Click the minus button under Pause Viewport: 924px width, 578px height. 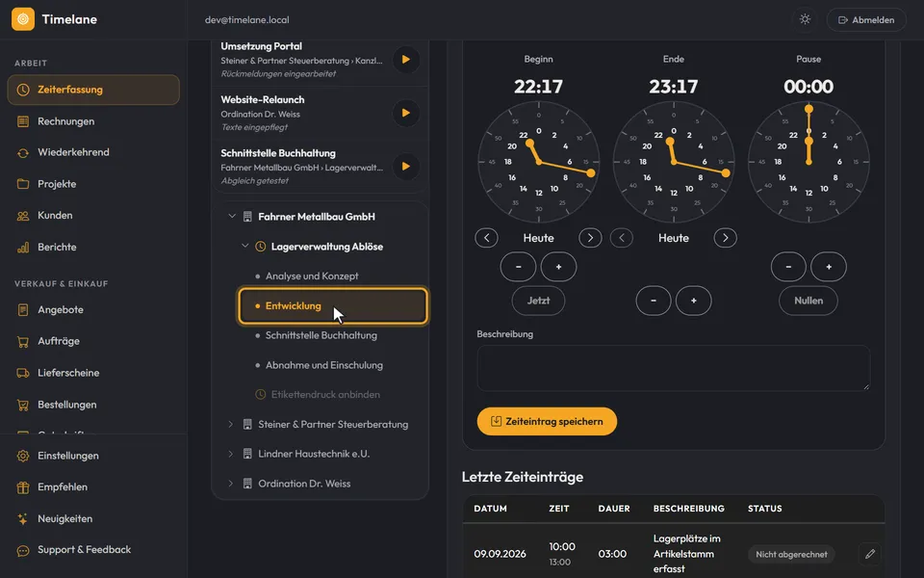[788, 267]
